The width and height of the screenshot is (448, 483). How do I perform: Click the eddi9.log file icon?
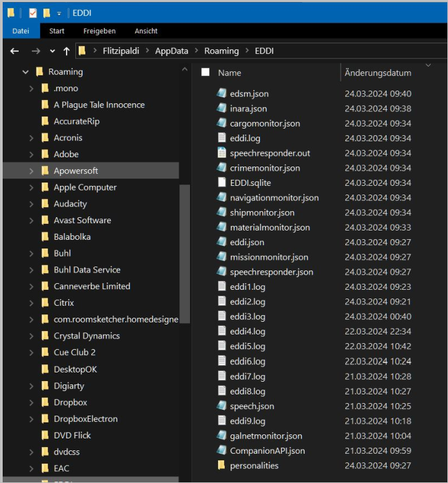pos(222,420)
